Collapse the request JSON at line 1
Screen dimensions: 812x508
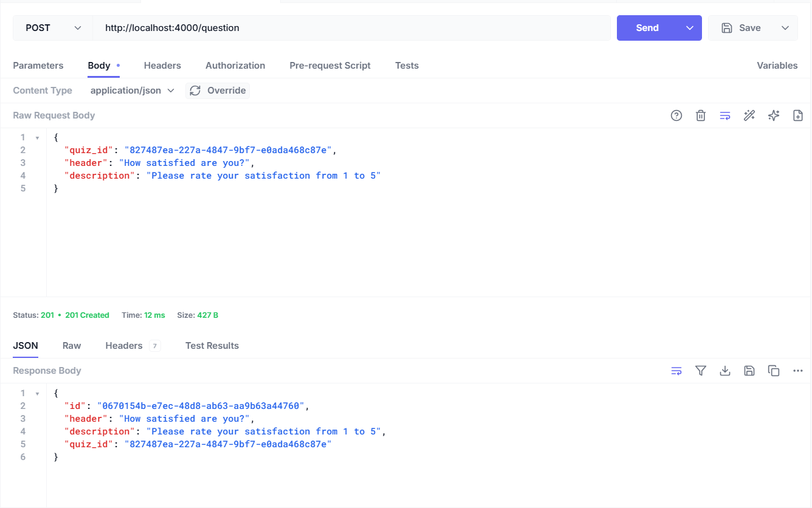point(37,138)
